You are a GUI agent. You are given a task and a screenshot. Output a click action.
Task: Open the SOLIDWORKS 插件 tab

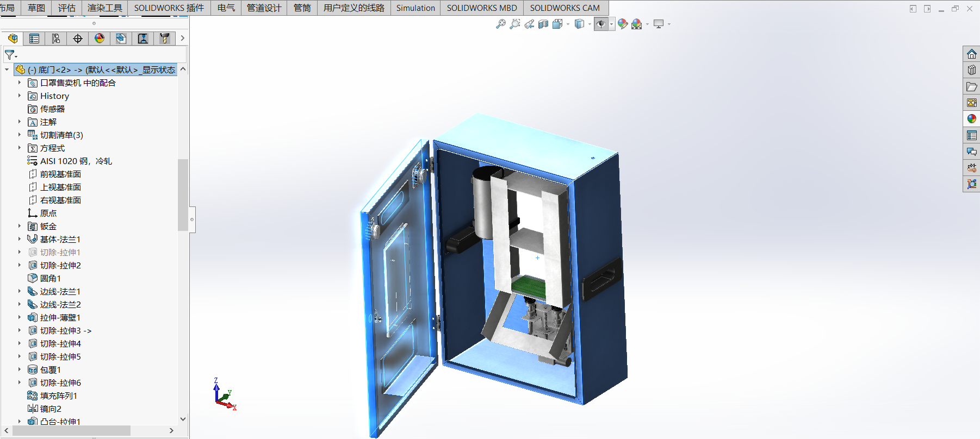[169, 8]
